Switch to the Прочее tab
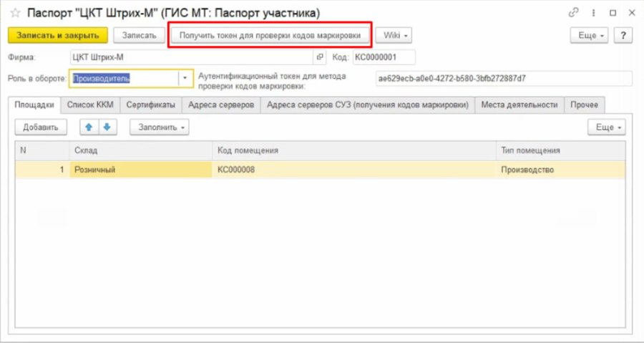This screenshot has width=644, height=343. point(585,105)
